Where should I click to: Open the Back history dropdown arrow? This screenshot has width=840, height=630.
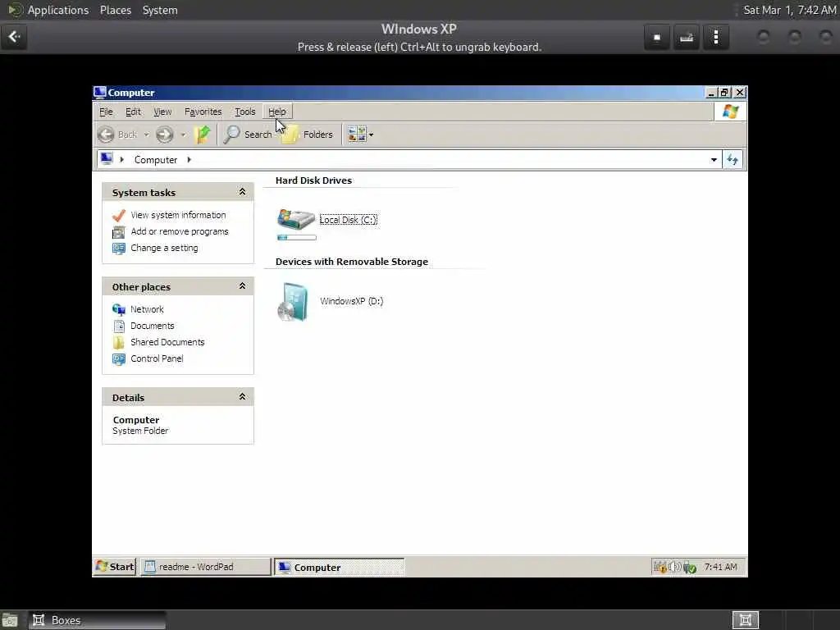point(146,135)
